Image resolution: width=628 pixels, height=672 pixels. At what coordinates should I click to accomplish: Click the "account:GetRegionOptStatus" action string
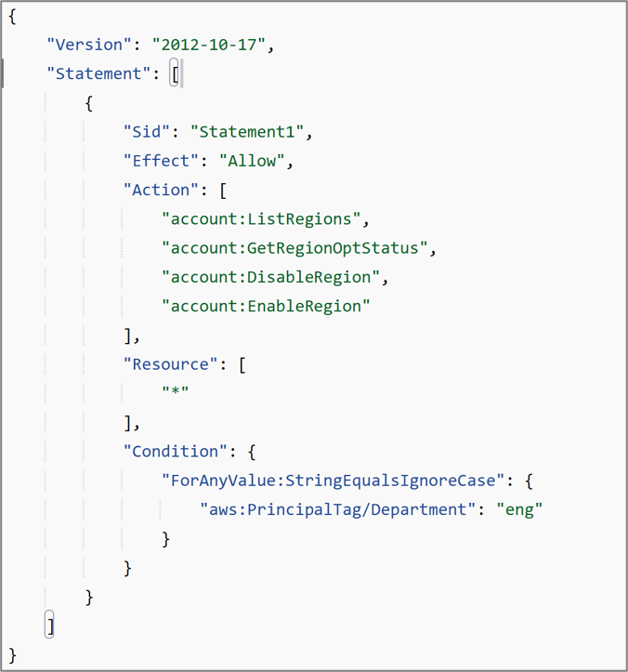coord(294,248)
